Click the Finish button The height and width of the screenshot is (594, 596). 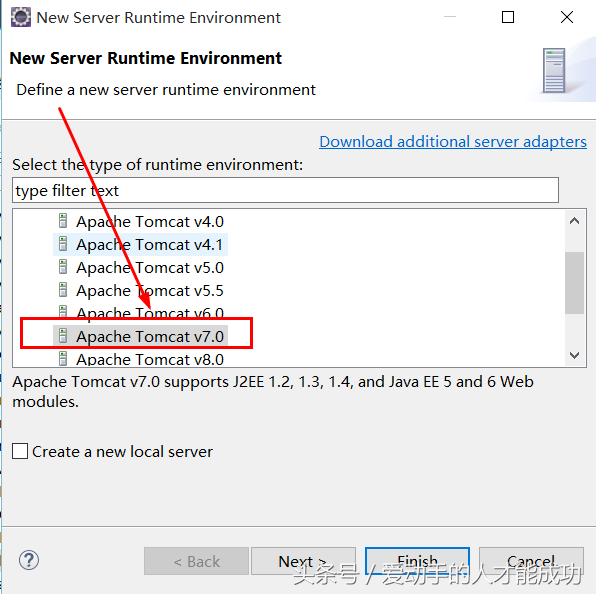tap(417, 561)
